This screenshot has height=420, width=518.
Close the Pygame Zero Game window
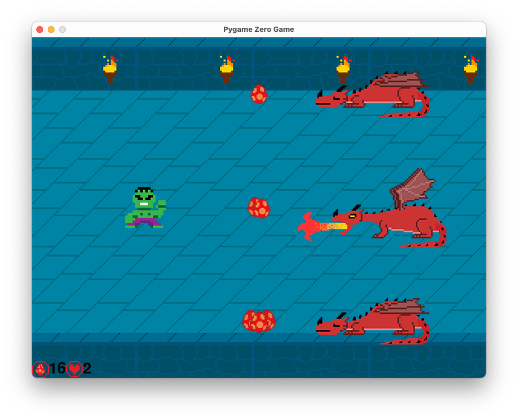pyautogui.click(x=40, y=30)
